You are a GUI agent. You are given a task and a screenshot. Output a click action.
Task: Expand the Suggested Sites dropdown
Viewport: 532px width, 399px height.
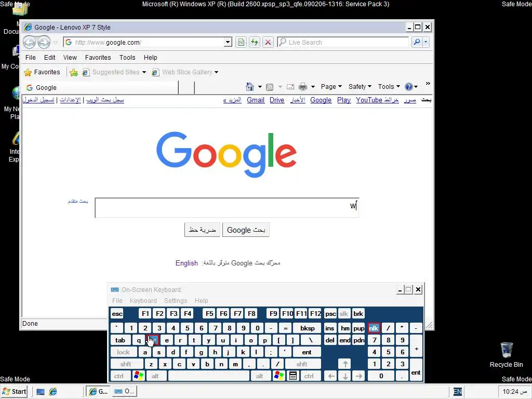coord(144,72)
